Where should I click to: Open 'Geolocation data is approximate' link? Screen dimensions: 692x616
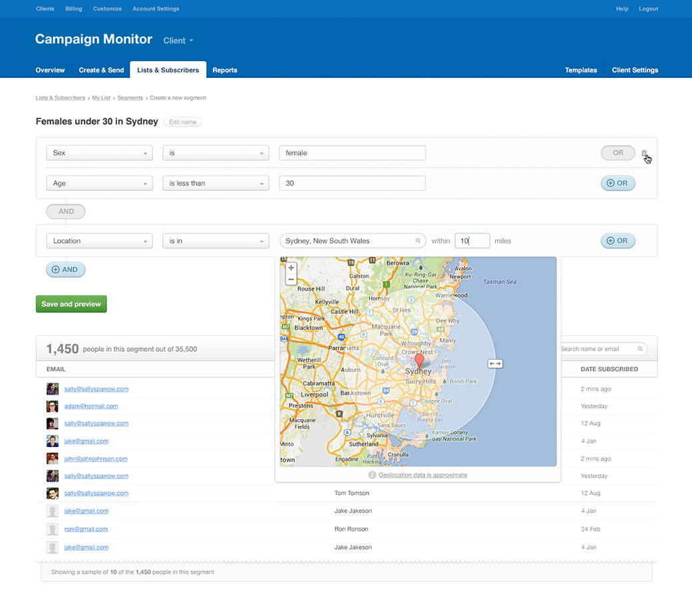point(423,475)
